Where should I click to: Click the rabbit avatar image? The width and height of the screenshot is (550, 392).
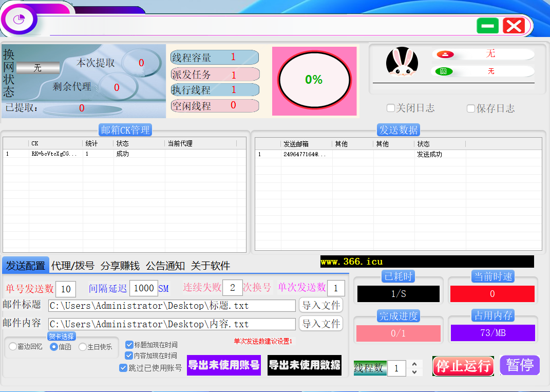point(402,62)
